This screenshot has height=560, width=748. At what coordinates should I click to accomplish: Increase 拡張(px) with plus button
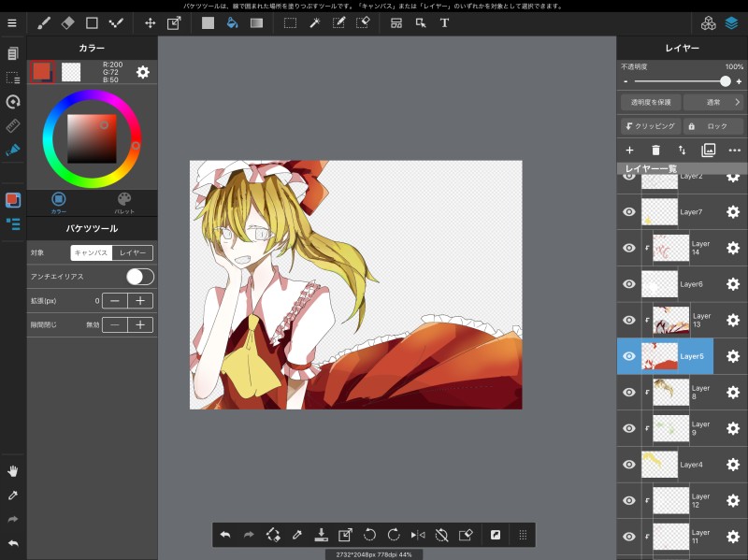140,301
